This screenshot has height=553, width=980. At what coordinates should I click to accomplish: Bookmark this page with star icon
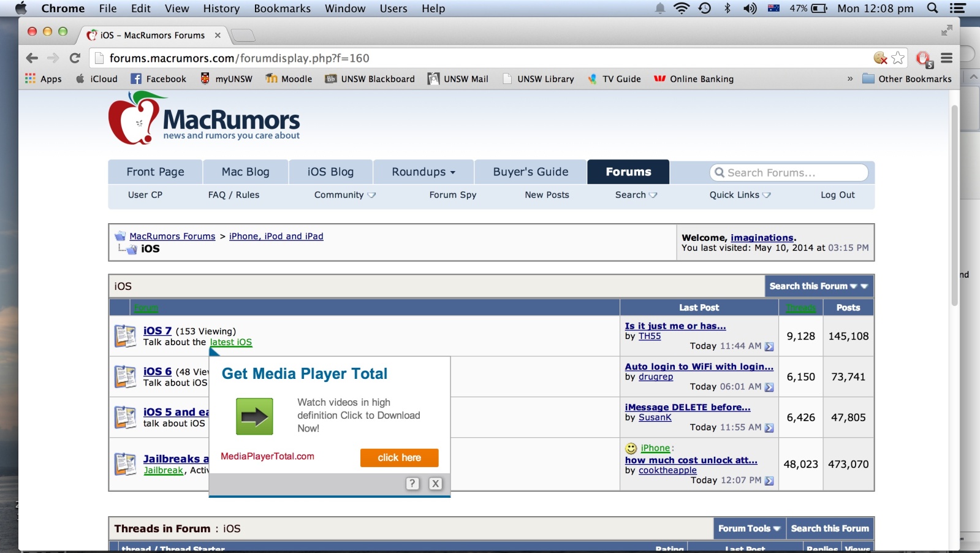898,58
